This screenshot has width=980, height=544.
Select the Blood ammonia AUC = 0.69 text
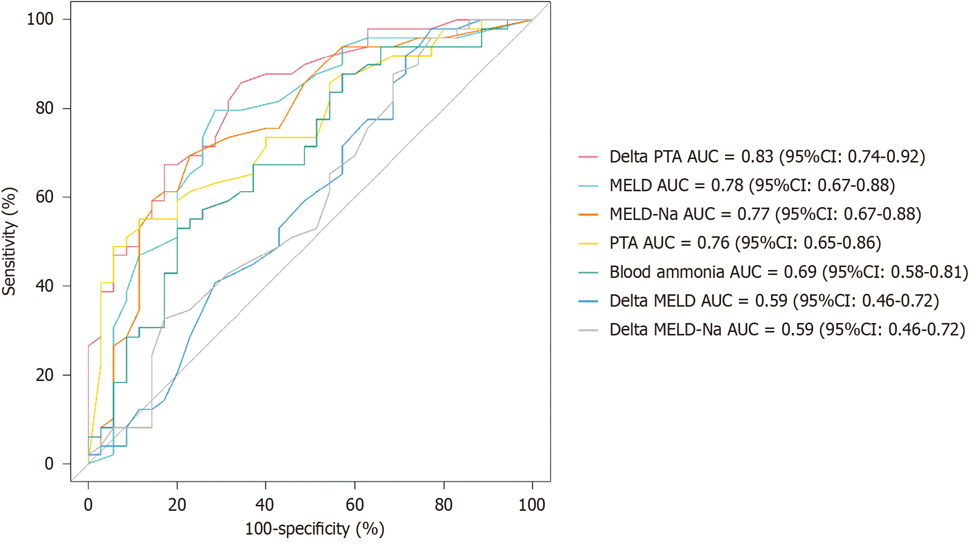point(788,272)
